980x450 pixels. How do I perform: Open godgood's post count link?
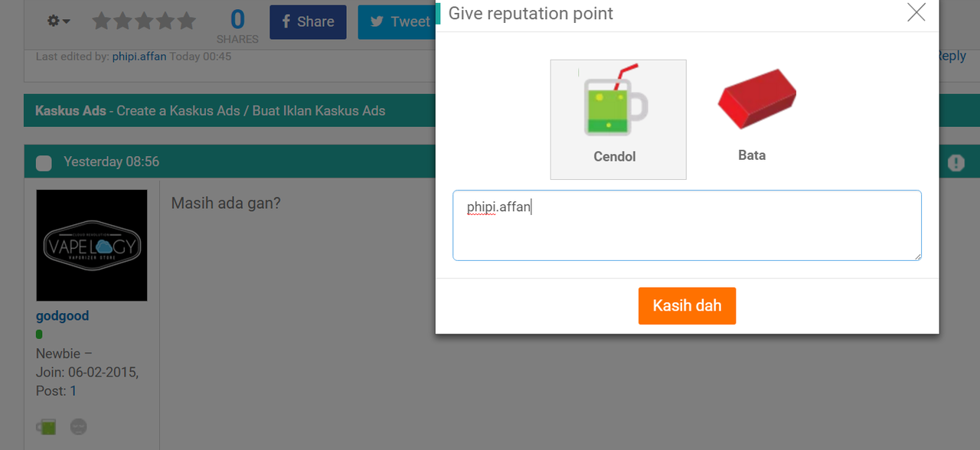coord(73,391)
